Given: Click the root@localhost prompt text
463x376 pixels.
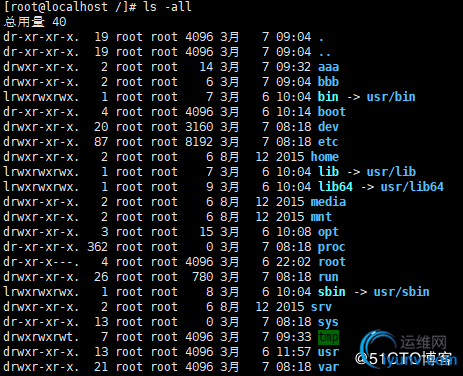Looking at the screenshot, I should (70, 7).
